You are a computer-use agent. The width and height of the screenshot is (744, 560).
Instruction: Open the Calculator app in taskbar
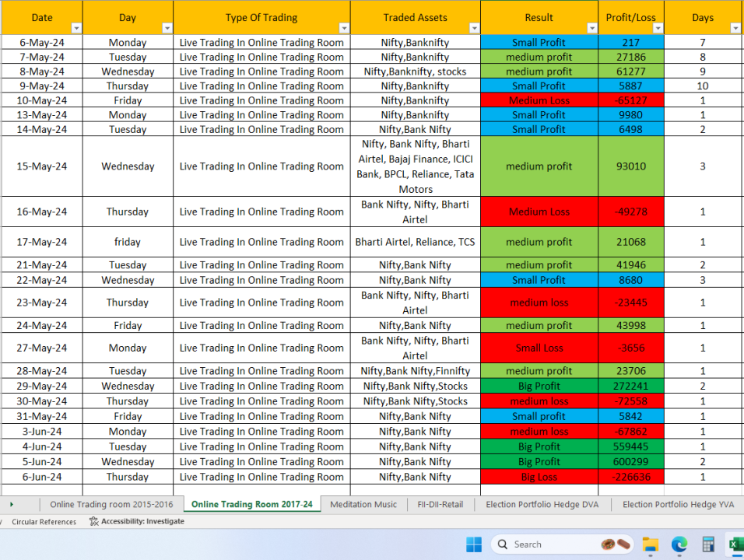click(708, 544)
